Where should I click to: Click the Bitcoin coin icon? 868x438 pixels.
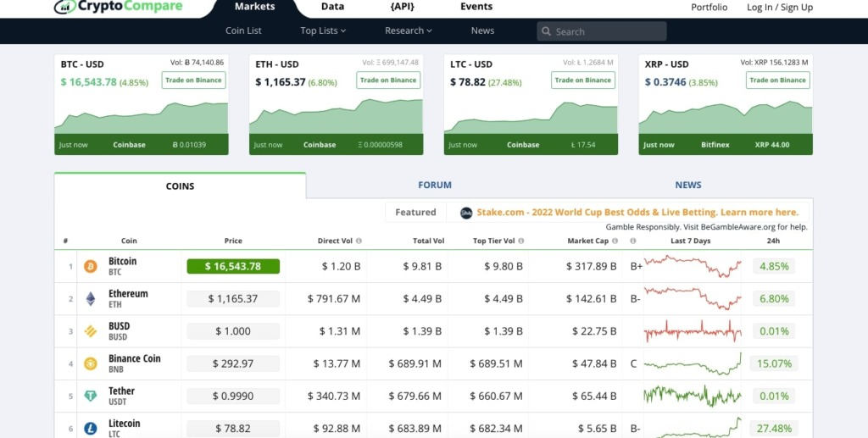click(90, 267)
